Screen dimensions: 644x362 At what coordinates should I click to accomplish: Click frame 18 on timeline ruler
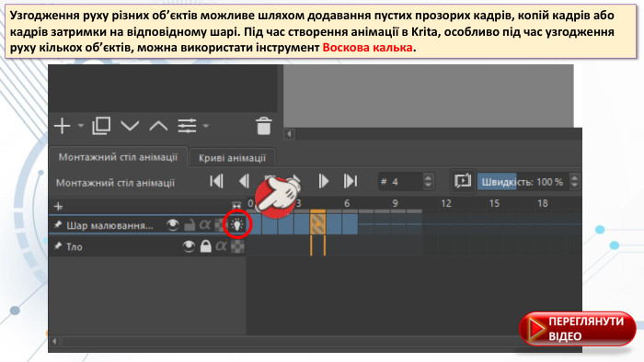[x=543, y=203]
